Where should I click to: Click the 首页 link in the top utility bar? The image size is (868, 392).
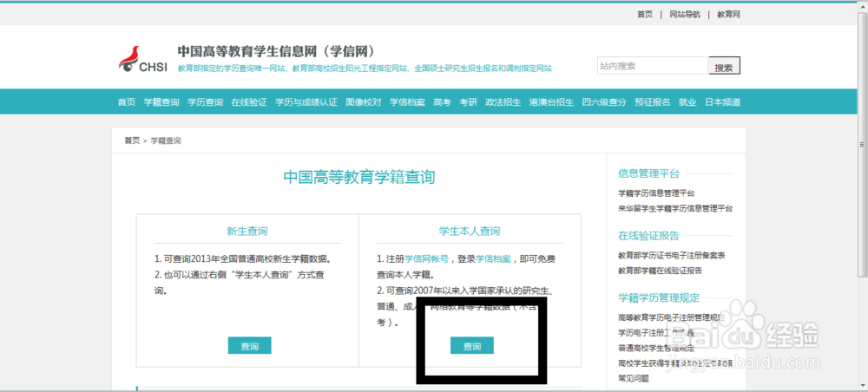tap(644, 15)
